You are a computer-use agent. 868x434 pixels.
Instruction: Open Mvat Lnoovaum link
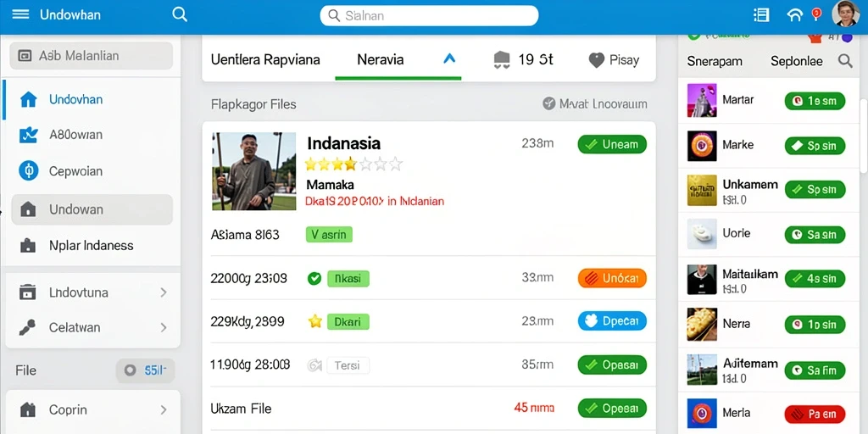pos(595,103)
